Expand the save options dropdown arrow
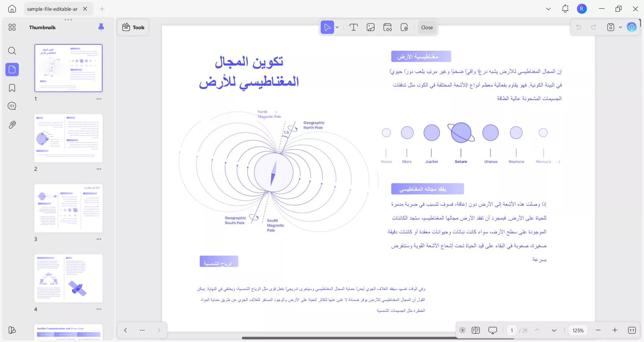Screen dimensions: 644x342 coord(620,27)
